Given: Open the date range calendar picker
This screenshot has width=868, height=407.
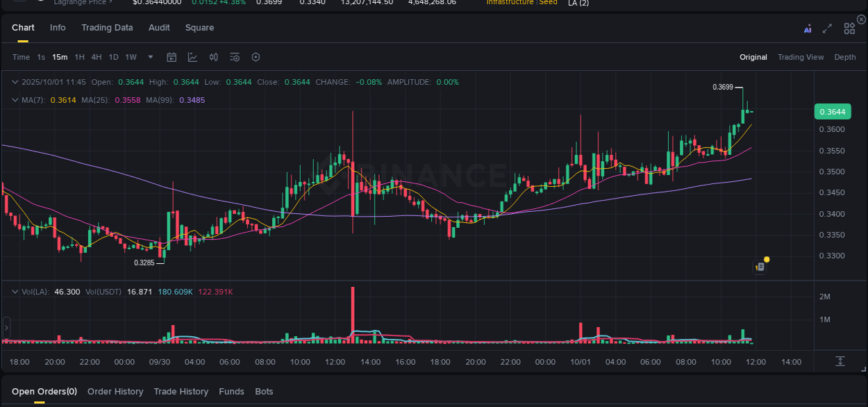Looking at the screenshot, I should coord(172,57).
